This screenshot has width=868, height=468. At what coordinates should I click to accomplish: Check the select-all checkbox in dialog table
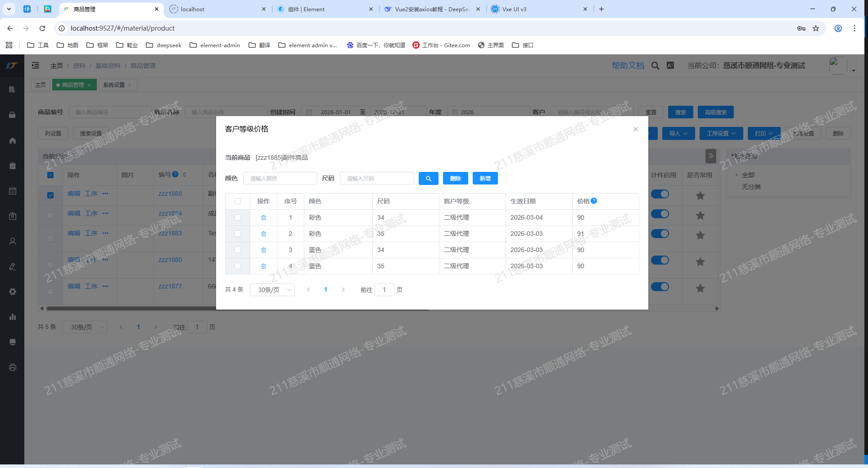238,202
